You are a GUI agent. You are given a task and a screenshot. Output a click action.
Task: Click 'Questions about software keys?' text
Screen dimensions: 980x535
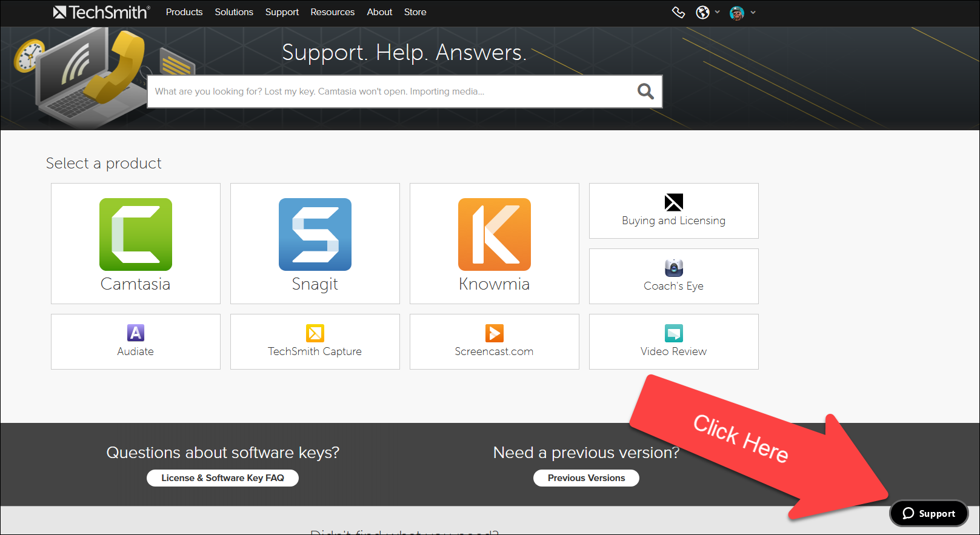pyautogui.click(x=223, y=453)
